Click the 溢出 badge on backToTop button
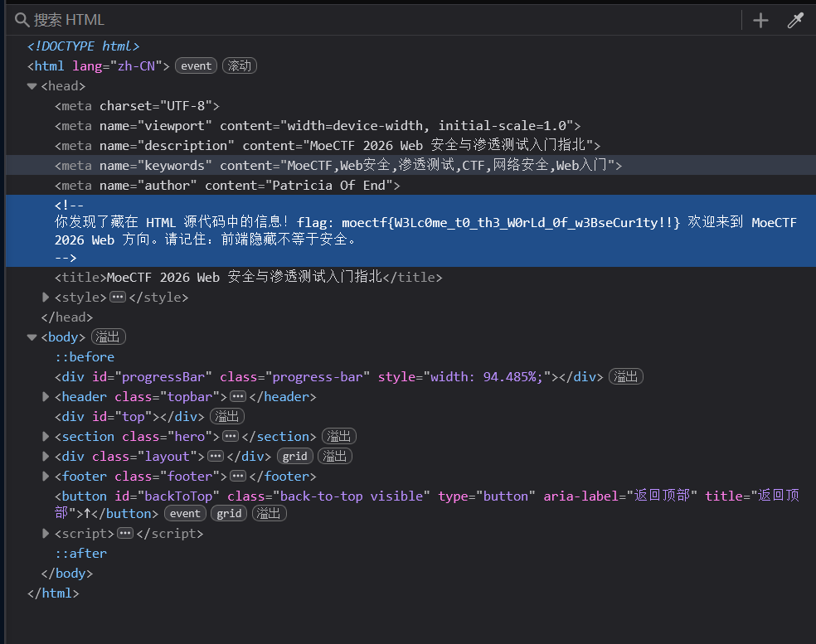 point(269,513)
